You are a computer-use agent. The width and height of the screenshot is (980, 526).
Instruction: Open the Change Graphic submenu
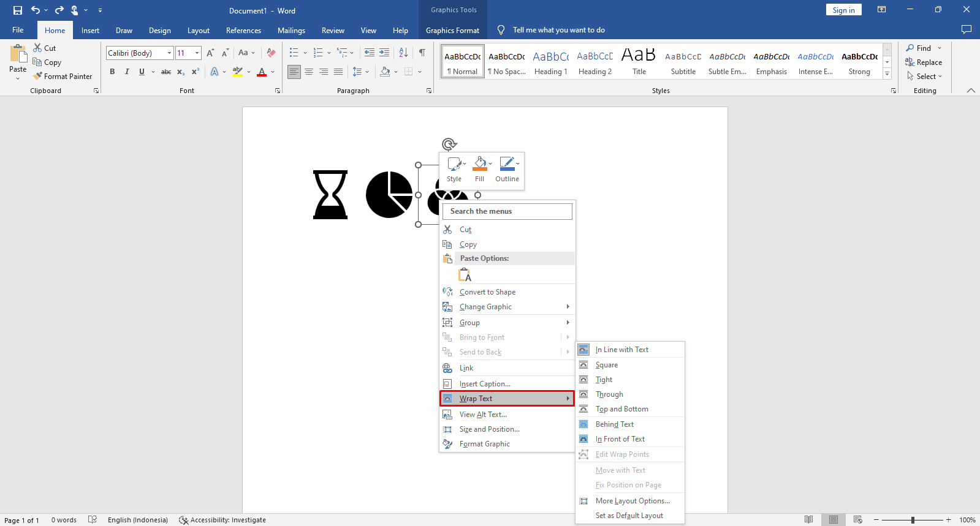click(507, 307)
